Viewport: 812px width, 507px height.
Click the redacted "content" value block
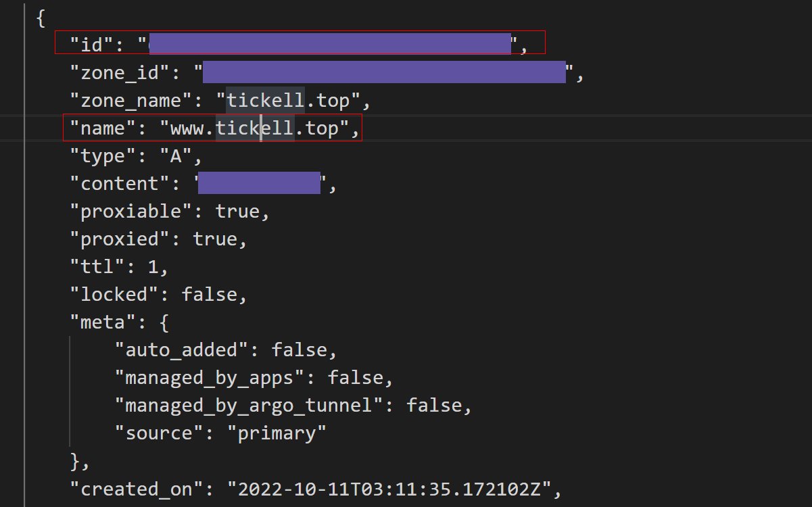pyautogui.click(x=259, y=184)
